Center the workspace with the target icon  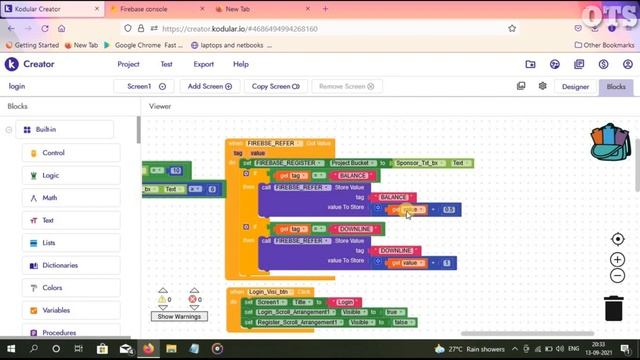tap(618, 239)
